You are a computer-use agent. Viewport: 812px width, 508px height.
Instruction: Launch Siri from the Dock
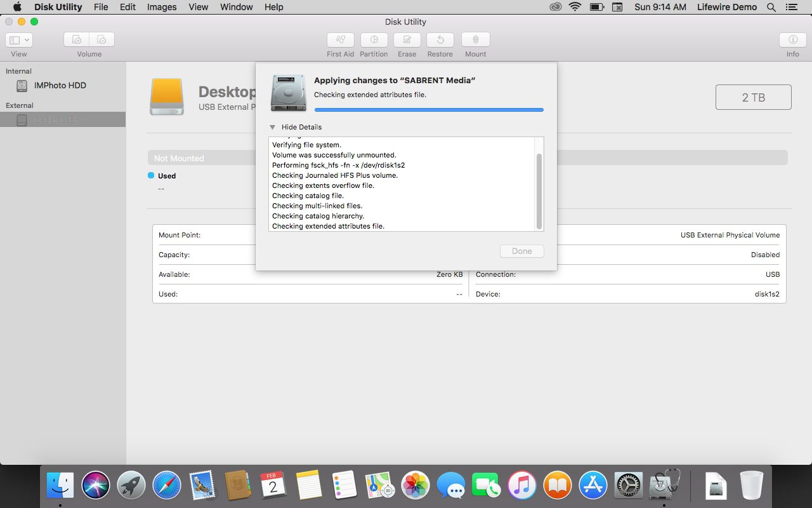[x=96, y=486]
